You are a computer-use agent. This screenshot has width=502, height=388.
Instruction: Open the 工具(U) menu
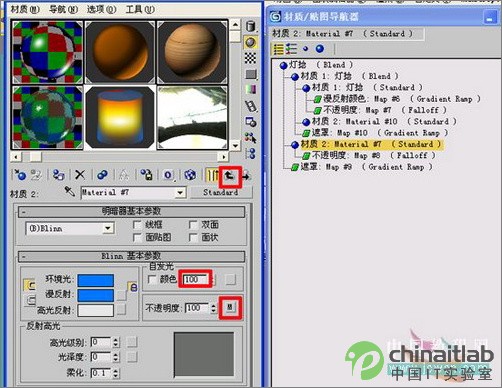[140, 9]
